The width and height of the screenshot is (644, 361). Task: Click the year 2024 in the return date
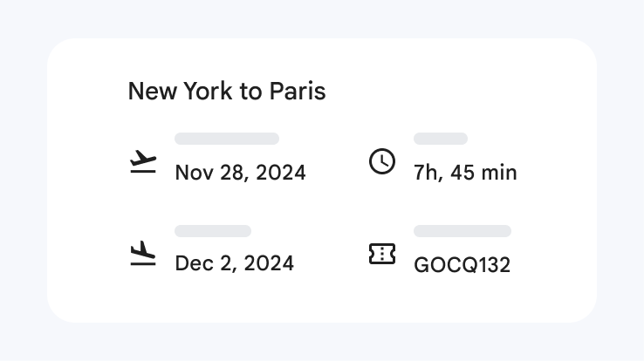pos(270,263)
